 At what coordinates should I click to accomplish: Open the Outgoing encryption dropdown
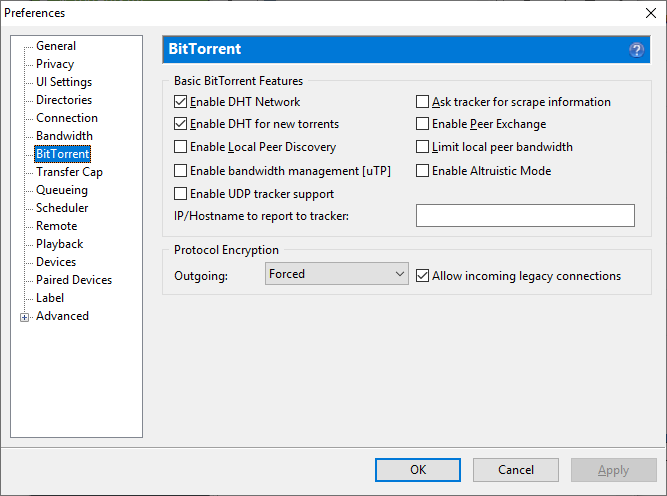click(336, 274)
